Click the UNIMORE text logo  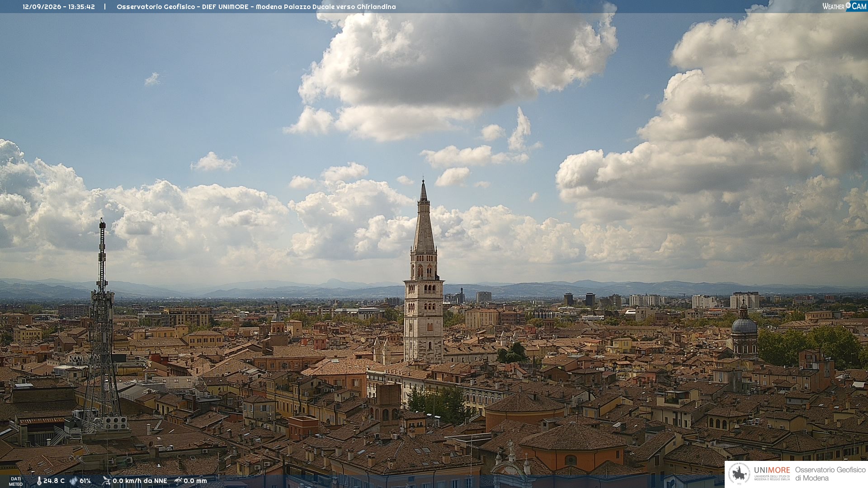[772, 470]
